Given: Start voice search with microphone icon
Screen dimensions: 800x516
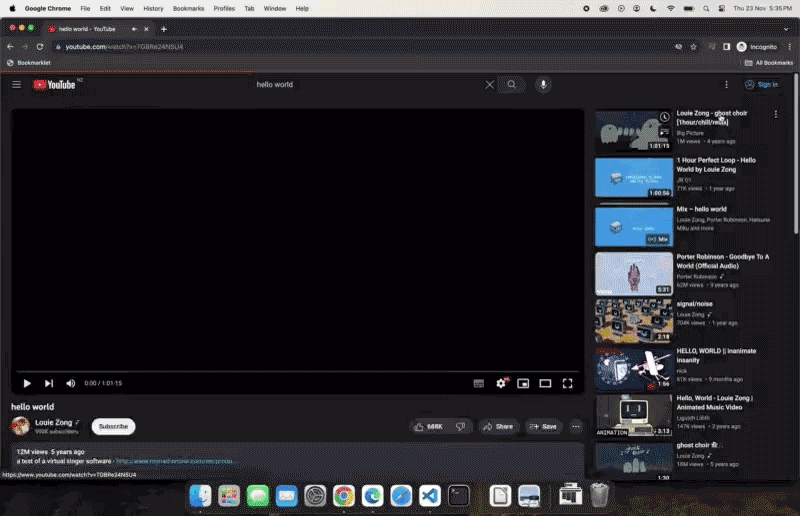Looking at the screenshot, I should 544,85.
